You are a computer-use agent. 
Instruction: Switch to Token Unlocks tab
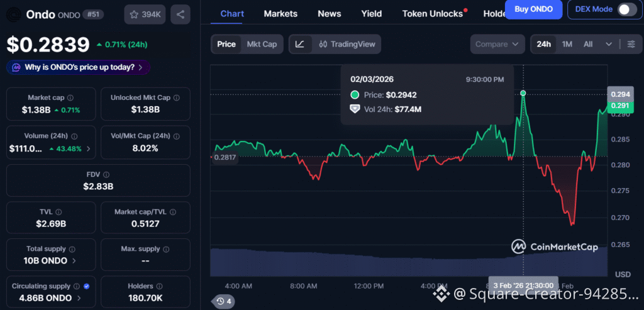[433, 13]
